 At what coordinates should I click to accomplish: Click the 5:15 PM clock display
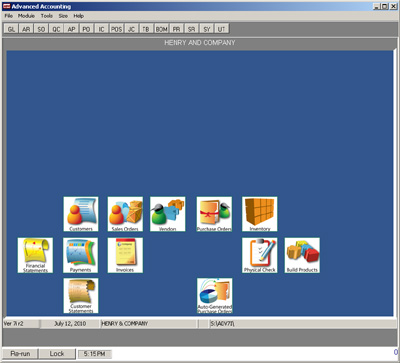point(95,354)
